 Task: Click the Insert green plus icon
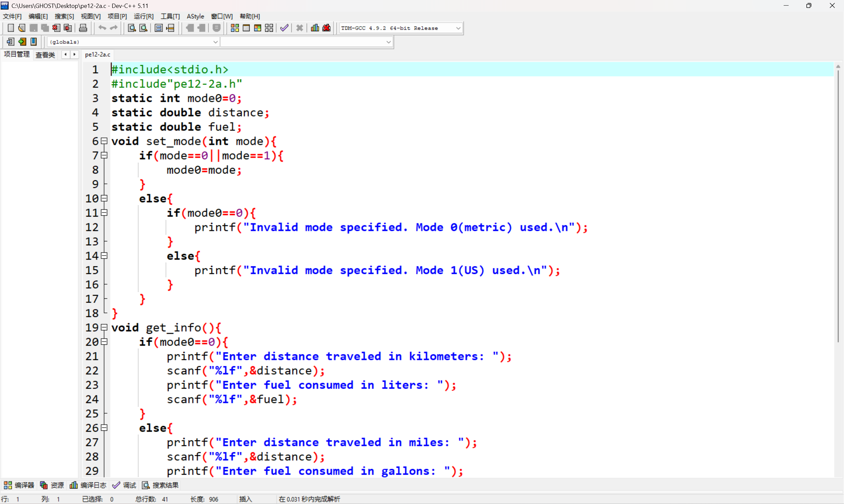22,42
